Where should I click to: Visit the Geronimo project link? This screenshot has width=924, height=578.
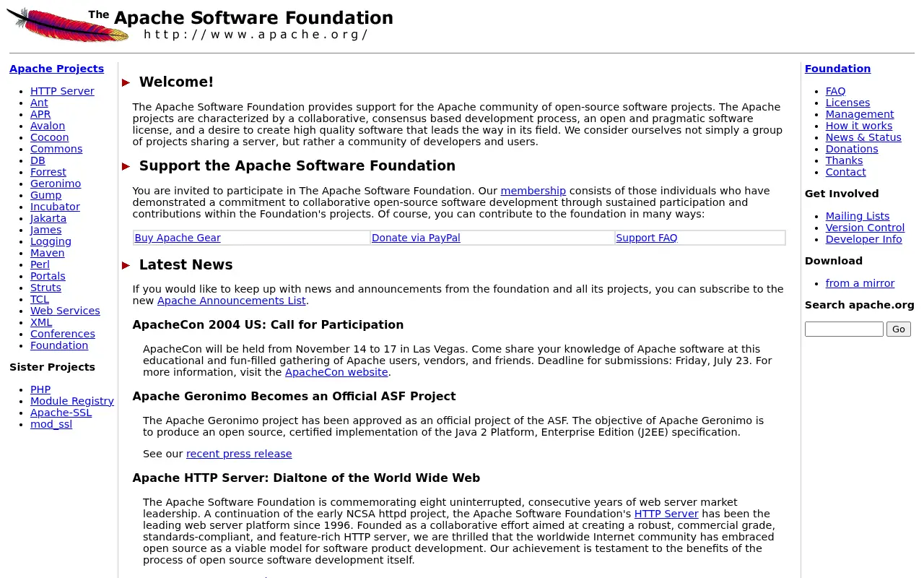pyautogui.click(x=56, y=184)
